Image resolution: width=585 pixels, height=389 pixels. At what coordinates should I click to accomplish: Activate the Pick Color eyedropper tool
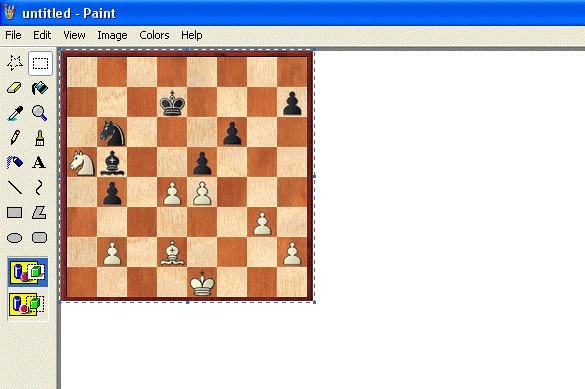click(15, 113)
